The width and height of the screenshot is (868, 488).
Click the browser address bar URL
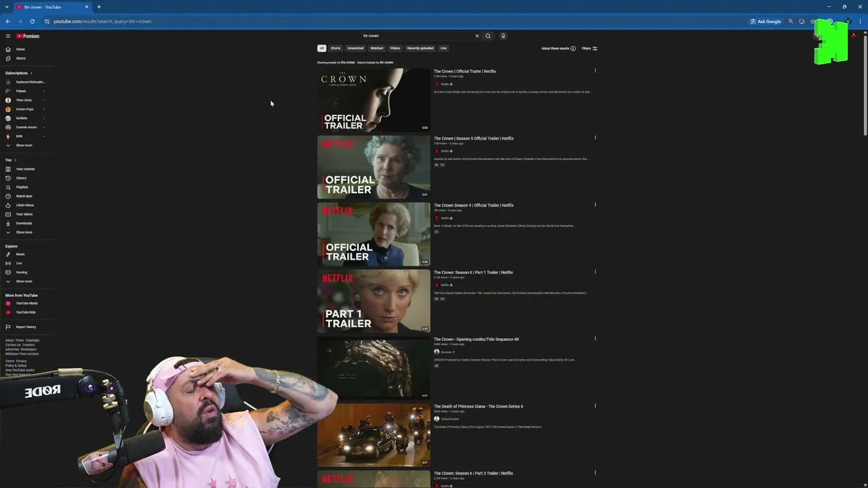click(x=102, y=22)
